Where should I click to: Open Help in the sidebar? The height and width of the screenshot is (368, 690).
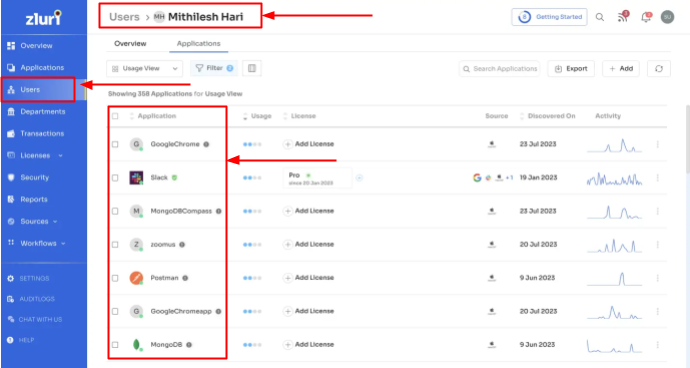[21, 340]
